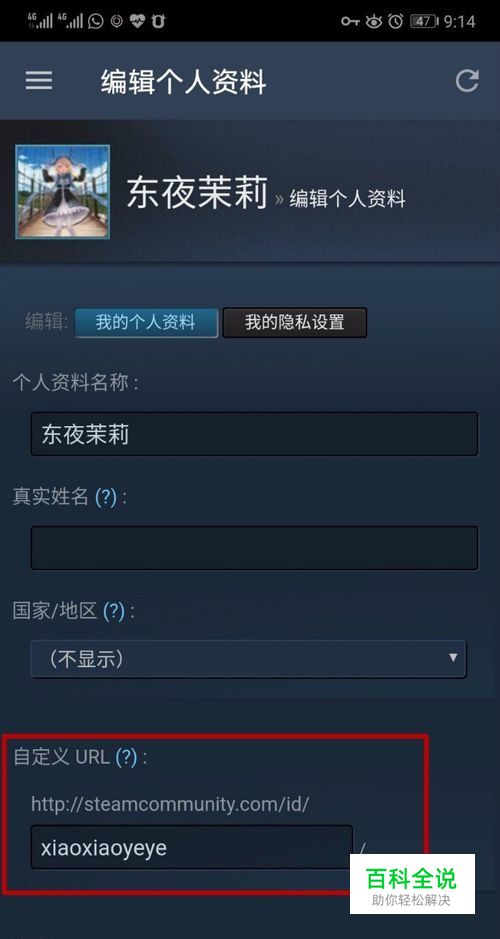Tap the battery indicator icon
This screenshot has height=939, width=500.
pos(423,22)
